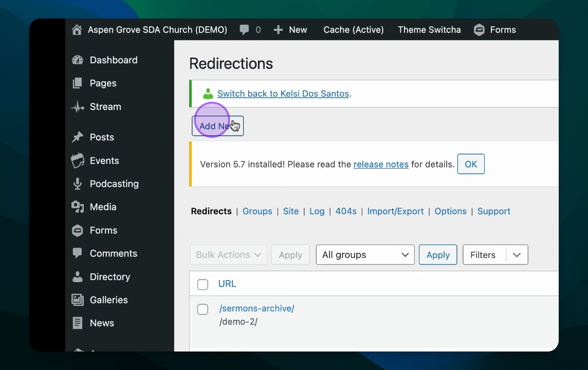The height and width of the screenshot is (370, 588).
Task: Click the Pages icon in sidebar
Action: point(77,83)
